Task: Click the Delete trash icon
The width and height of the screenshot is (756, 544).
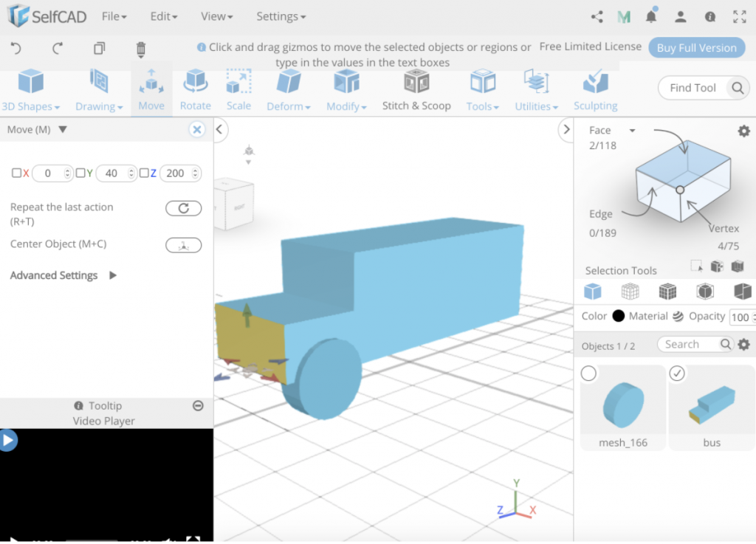Action: [x=140, y=49]
